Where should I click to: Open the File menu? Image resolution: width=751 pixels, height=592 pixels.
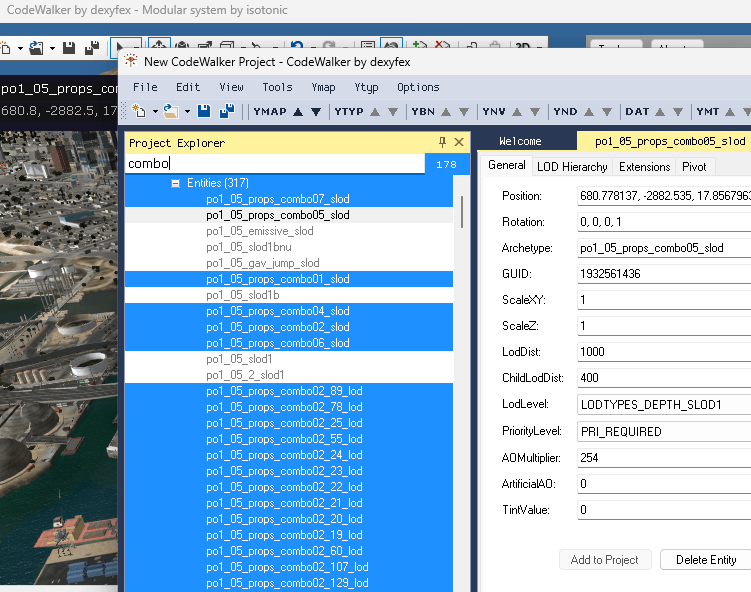(145, 87)
